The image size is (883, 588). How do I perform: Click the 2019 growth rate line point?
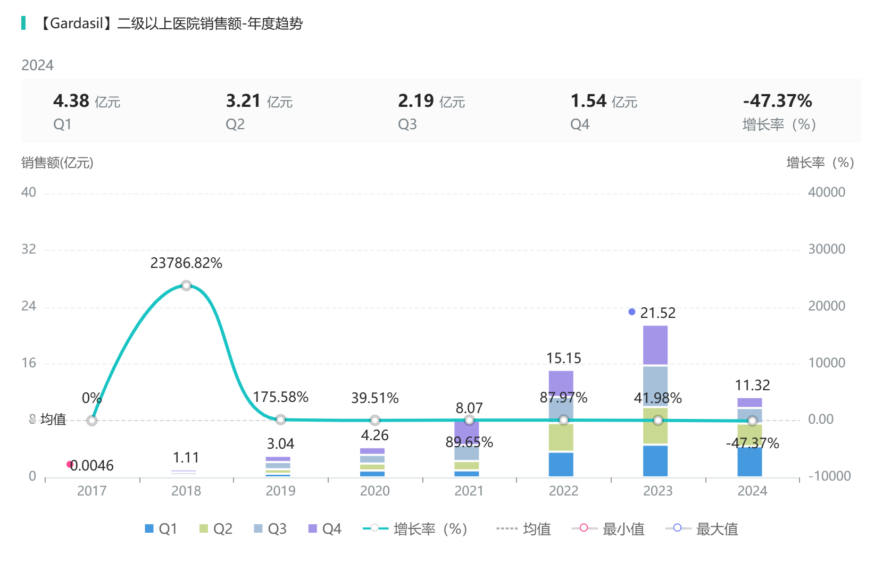click(281, 419)
